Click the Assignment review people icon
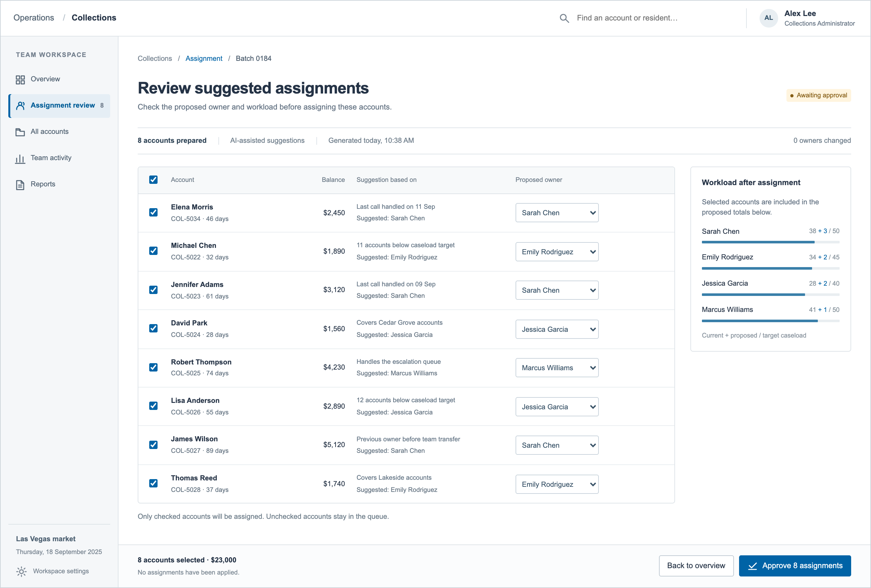 [x=20, y=106]
